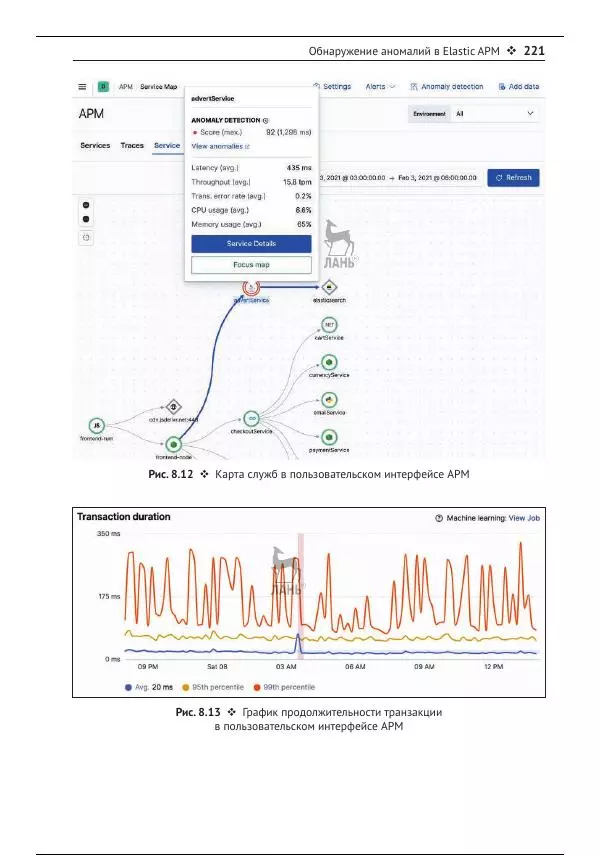The height and width of the screenshot is (855, 600).
Task: Click the Focus map button
Action: click(x=251, y=265)
